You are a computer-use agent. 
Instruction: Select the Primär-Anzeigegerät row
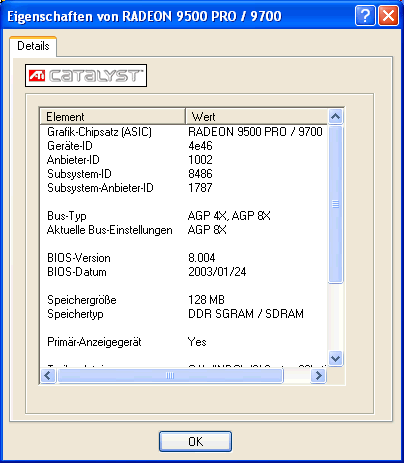click(184, 342)
